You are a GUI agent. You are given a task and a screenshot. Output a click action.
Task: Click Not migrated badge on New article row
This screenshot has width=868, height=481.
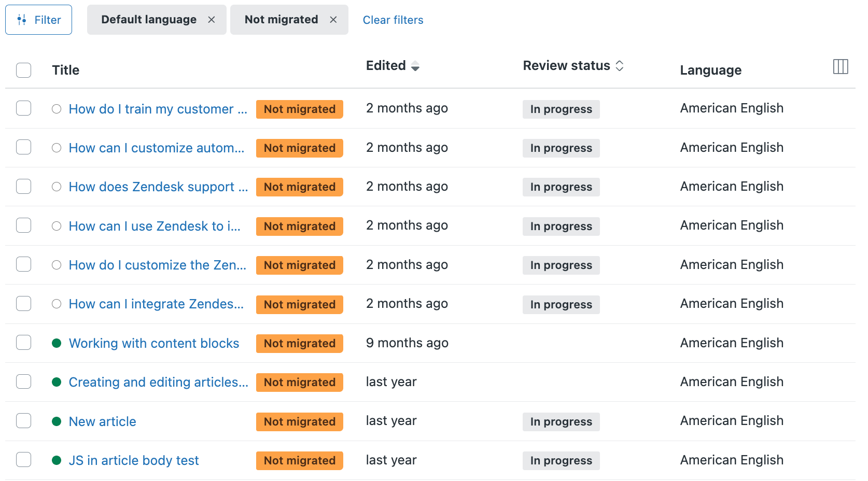click(299, 421)
